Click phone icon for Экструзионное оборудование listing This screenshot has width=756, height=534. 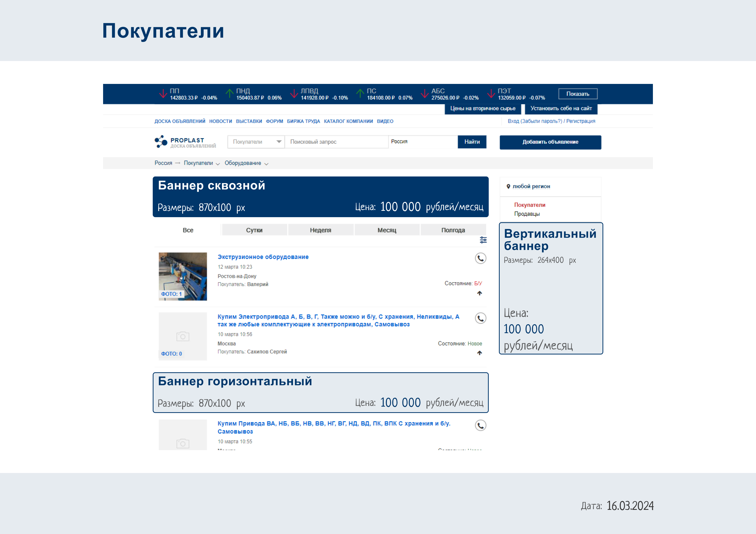pyautogui.click(x=480, y=258)
